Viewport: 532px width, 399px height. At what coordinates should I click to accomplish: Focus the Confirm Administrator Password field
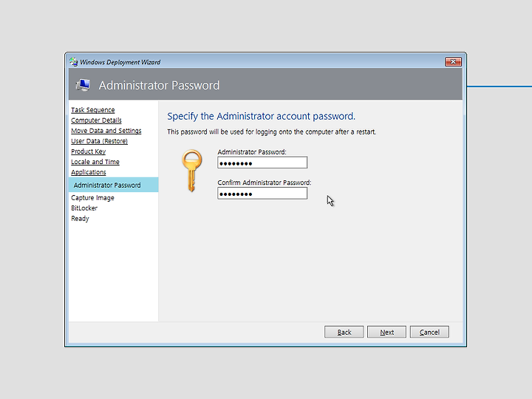pyautogui.click(x=262, y=194)
